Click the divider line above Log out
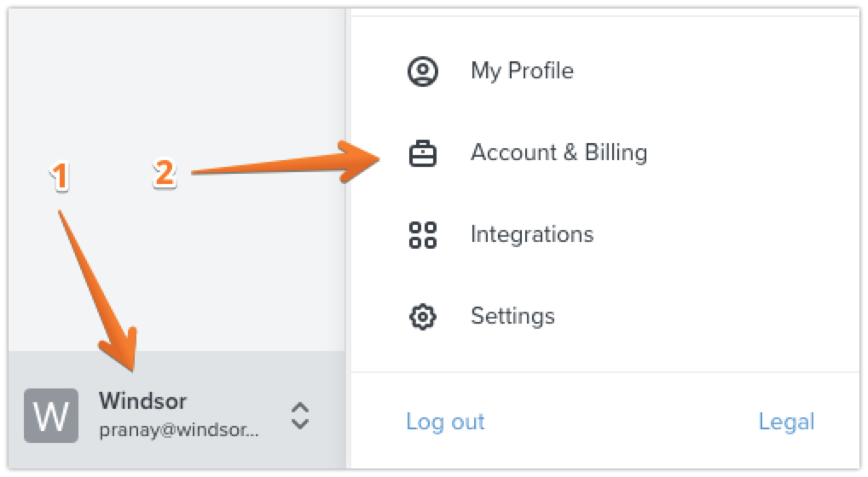Screen dimensions: 868x477 point(604,372)
